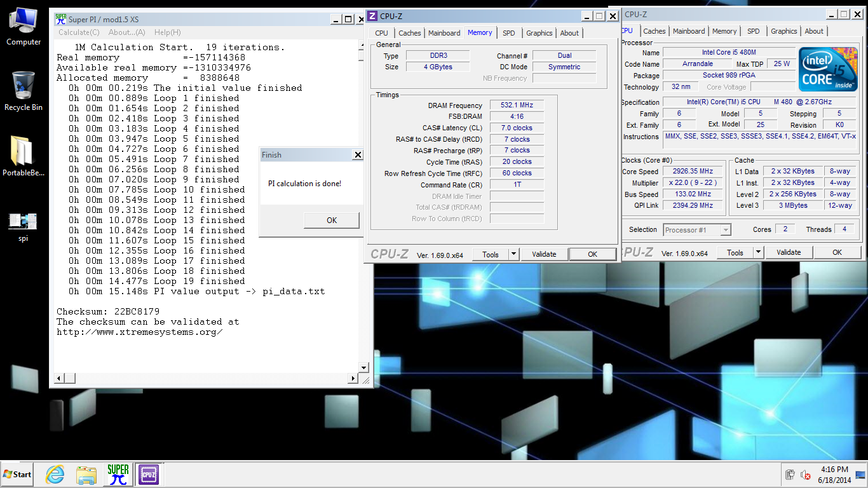Click the CAS# Latency 7.0 clocks value
Image resolution: width=868 pixels, height=488 pixels.
(517, 128)
